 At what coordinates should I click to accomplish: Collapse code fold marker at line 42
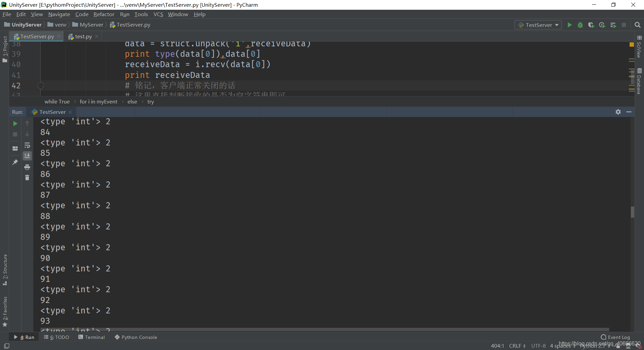(41, 86)
